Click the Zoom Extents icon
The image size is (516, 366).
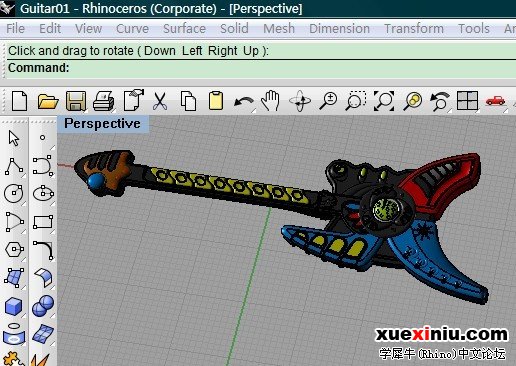384,101
